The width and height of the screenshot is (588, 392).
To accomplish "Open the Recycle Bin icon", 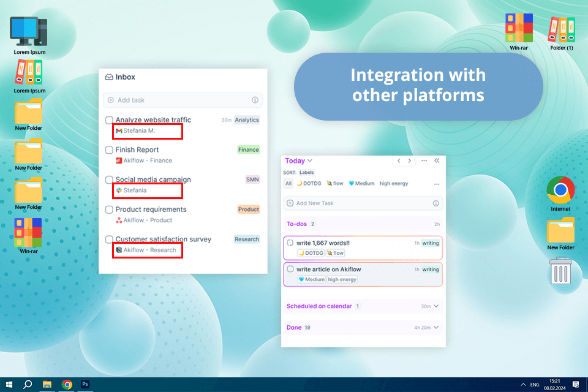I will coord(560,271).
